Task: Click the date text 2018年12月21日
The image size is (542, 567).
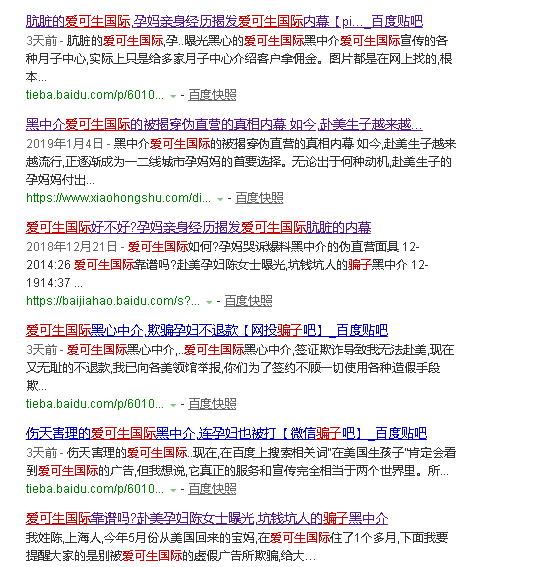Action: click(x=72, y=247)
